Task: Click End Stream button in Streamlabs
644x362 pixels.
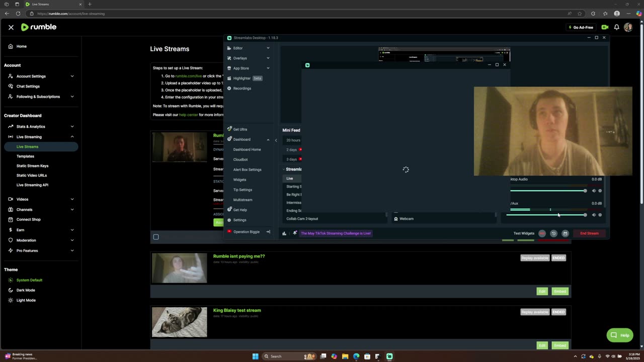Action: tap(589, 233)
